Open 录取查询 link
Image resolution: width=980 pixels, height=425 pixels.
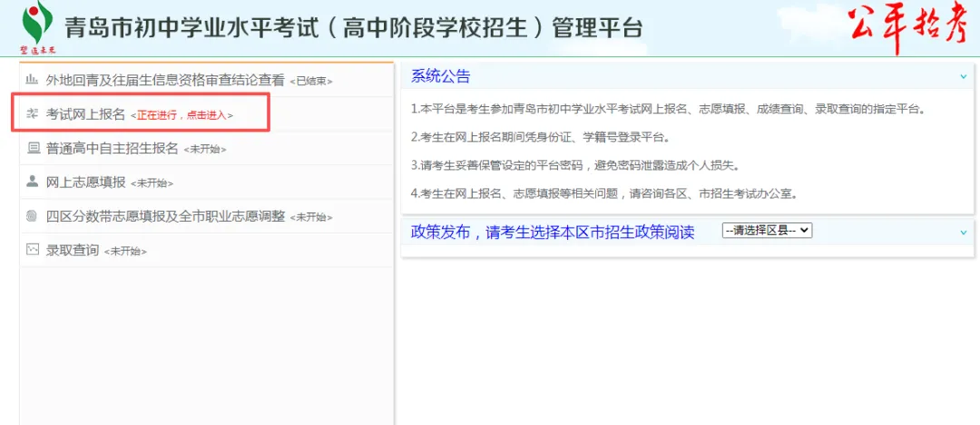[73, 251]
